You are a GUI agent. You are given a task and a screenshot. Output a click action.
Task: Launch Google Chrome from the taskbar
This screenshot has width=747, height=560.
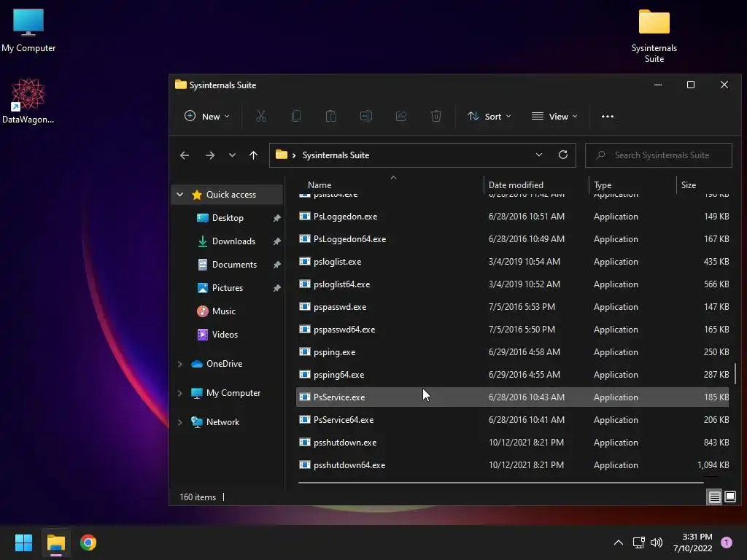pyautogui.click(x=88, y=542)
